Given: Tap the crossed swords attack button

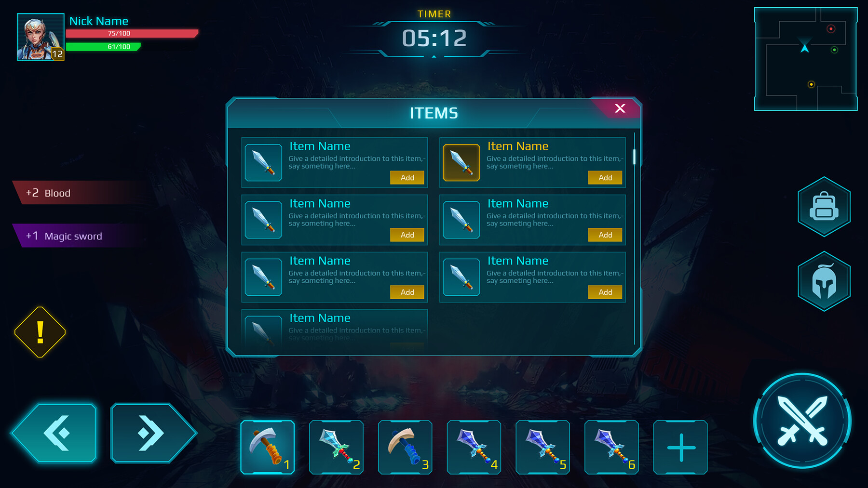Looking at the screenshot, I should 802,421.
